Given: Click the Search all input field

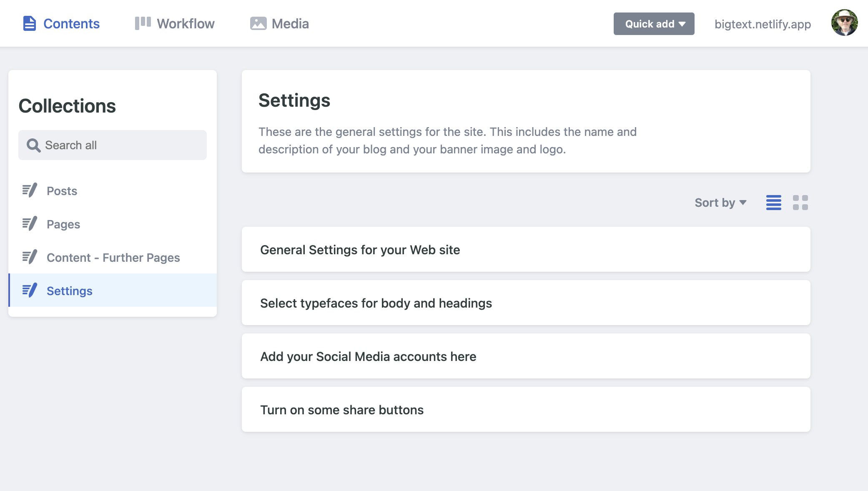Looking at the screenshot, I should click(113, 145).
